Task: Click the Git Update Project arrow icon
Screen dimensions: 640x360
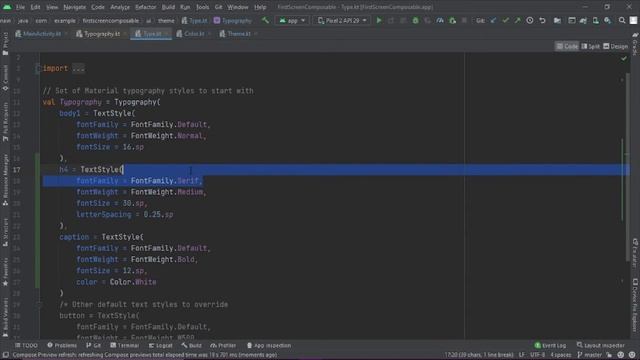Action: click(493, 20)
